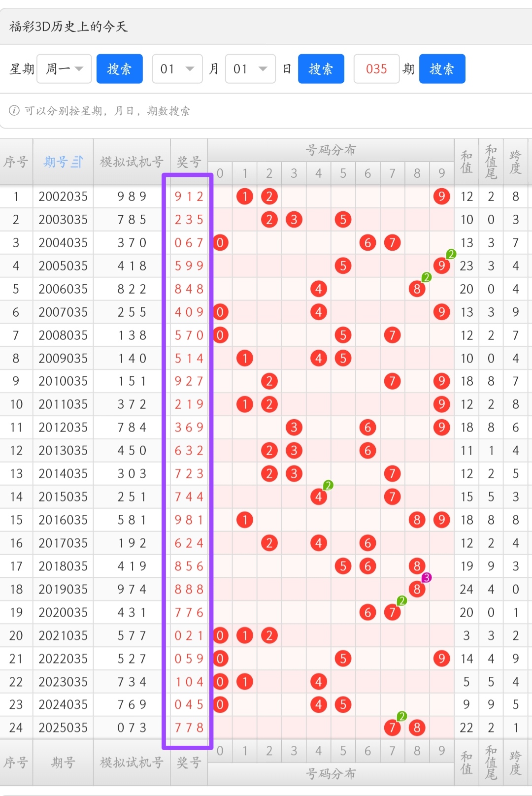Select issue 2004035 cell
Image resolution: width=532 pixels, height=796 pixels.
pyautogui.click(x=63, y=243)
